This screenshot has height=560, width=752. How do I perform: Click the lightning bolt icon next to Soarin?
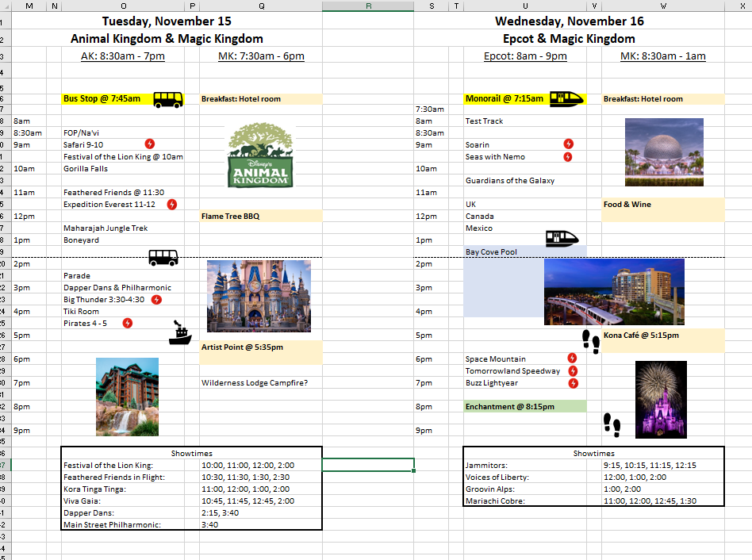click(x=568, y=144)
